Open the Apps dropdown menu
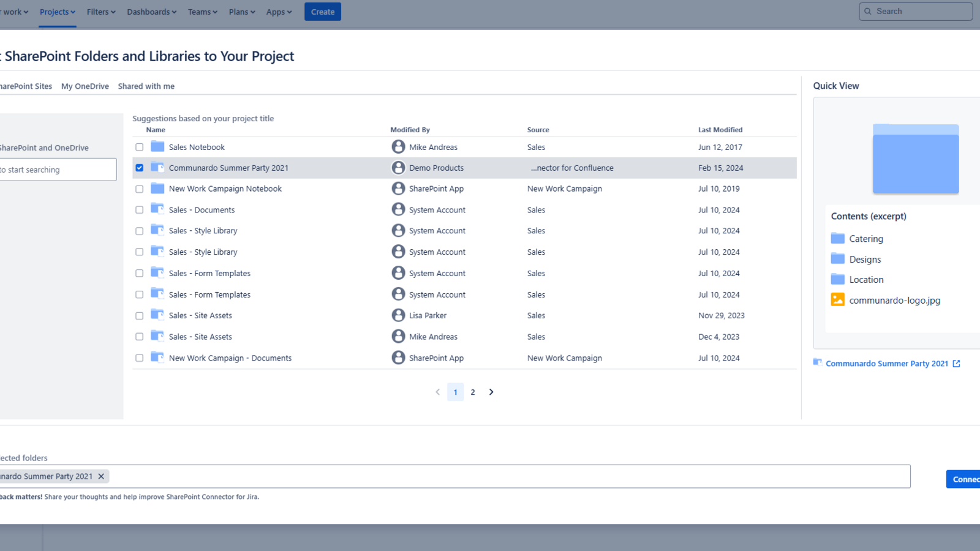 279,12
